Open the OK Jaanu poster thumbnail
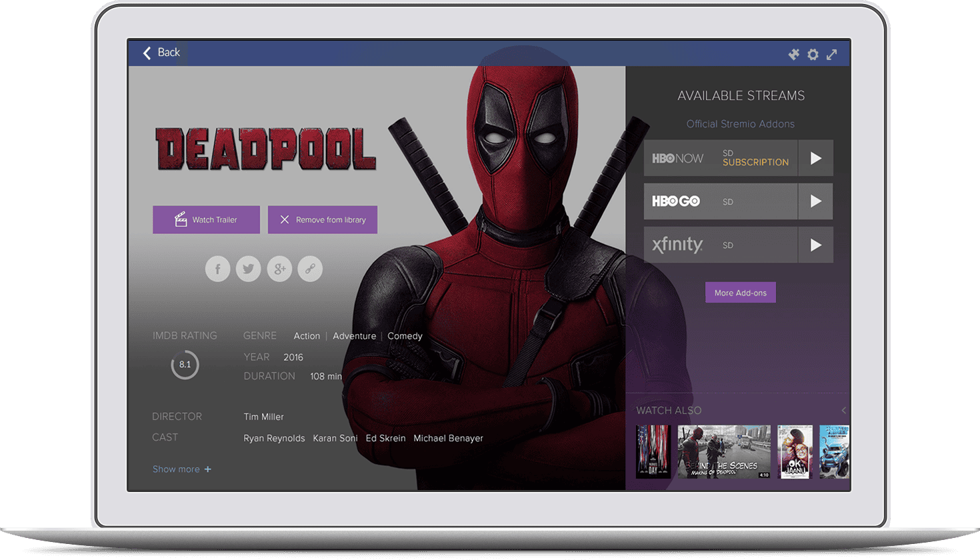Viewport: 980px width, 560px height. (x=795, y=452)
